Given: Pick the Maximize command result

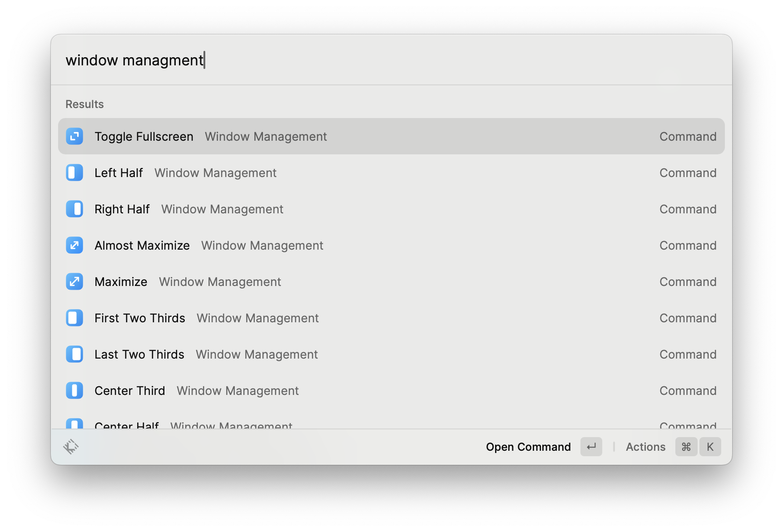Looking at the screenshot, I should pyautogui.click(x=391, y=281).
